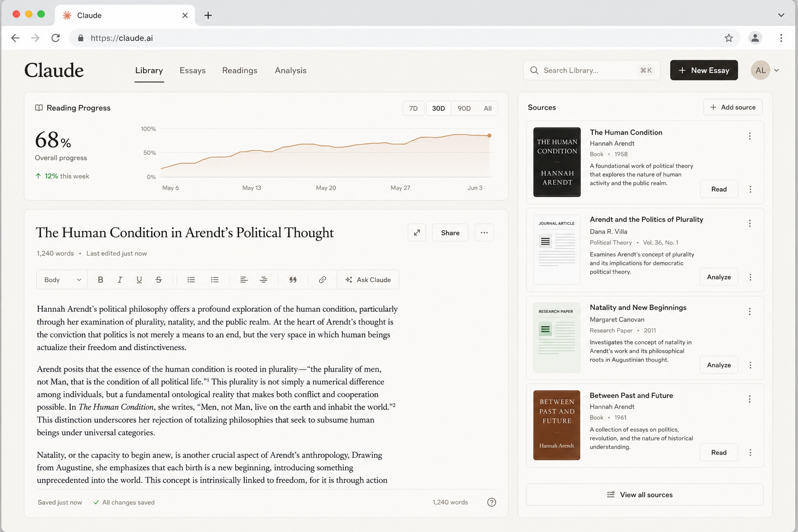Share the current essay
Viewport: 798px width, 532px height.
coord(450,233)
